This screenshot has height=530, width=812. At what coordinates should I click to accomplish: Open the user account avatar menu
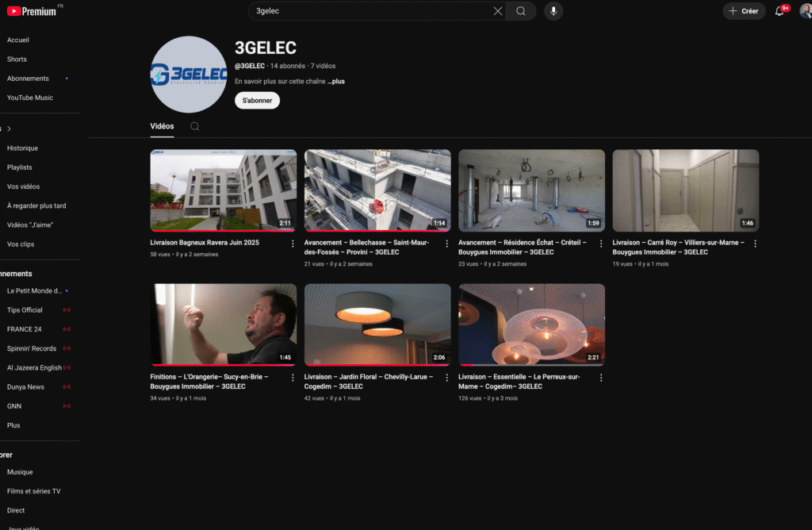click(805, 11)
